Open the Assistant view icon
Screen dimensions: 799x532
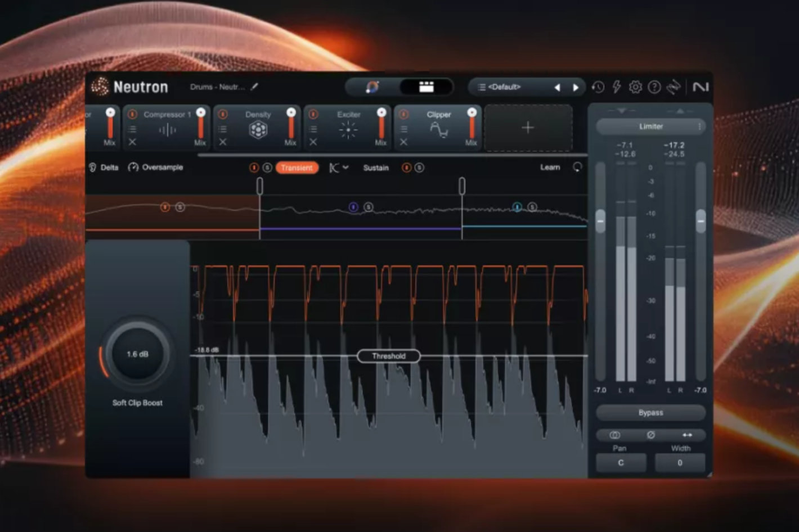372,87
